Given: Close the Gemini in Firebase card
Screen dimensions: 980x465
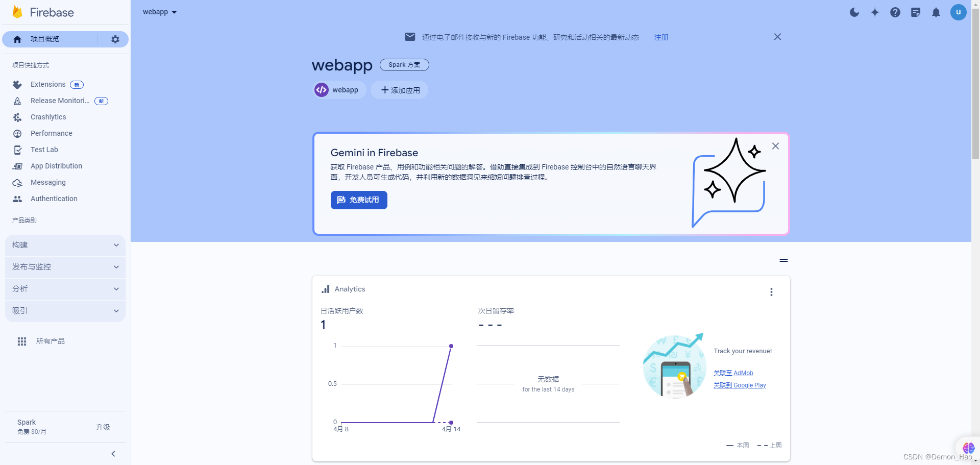Looking at the screenshot, I should click(x=775, y=146).
